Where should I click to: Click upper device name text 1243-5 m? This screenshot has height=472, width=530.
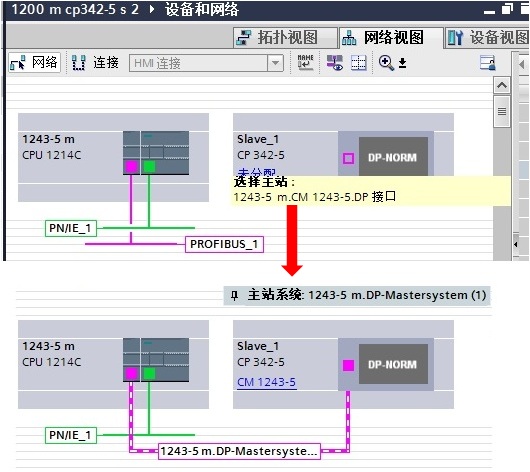(48, 139)
